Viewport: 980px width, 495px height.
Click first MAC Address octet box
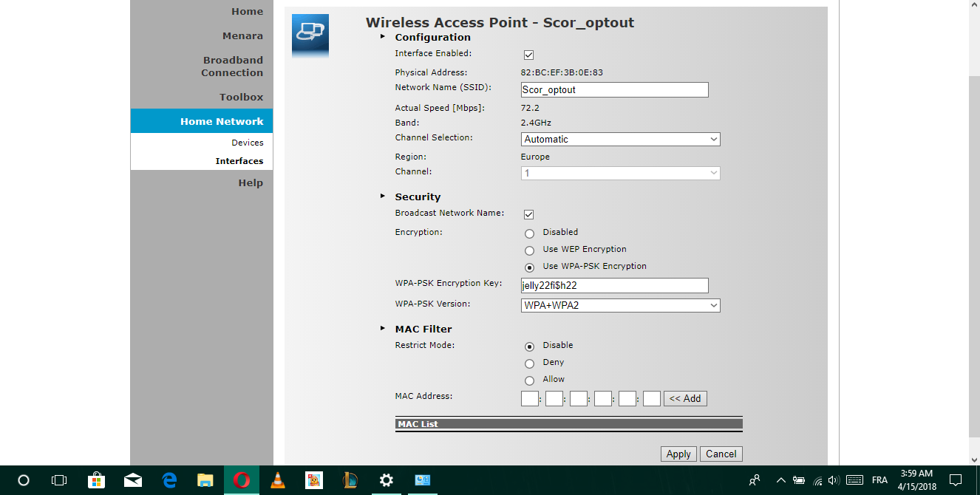pos(530,398)
